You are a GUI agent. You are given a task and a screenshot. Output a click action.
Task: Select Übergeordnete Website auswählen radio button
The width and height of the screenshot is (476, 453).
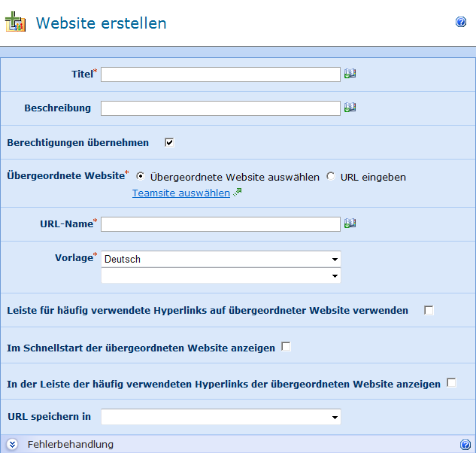141,176
